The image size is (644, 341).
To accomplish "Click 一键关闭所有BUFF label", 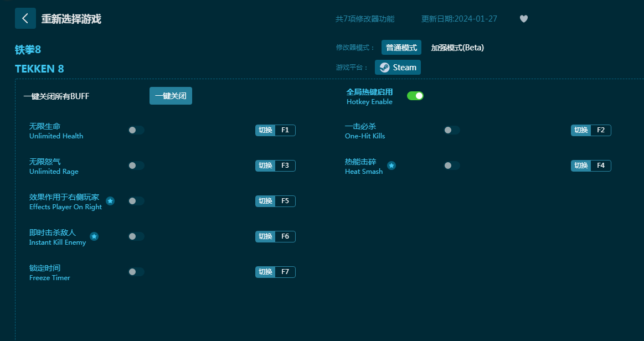I will pyautogui.click(x=56, y=96).
